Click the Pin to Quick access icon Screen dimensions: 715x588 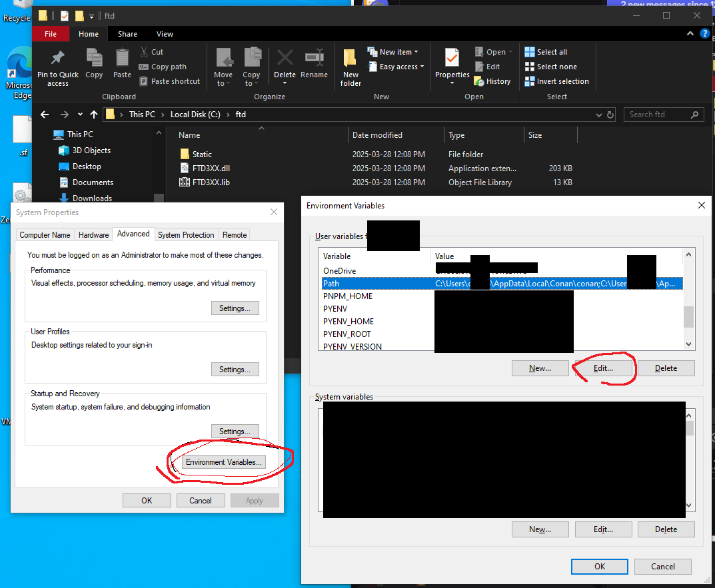[x=57, y=59]
